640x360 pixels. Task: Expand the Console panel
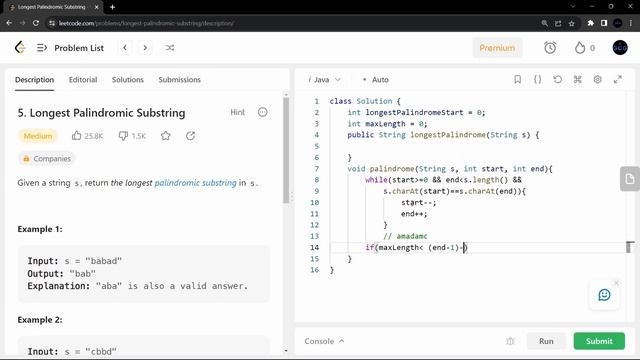(x=324, y=341)
